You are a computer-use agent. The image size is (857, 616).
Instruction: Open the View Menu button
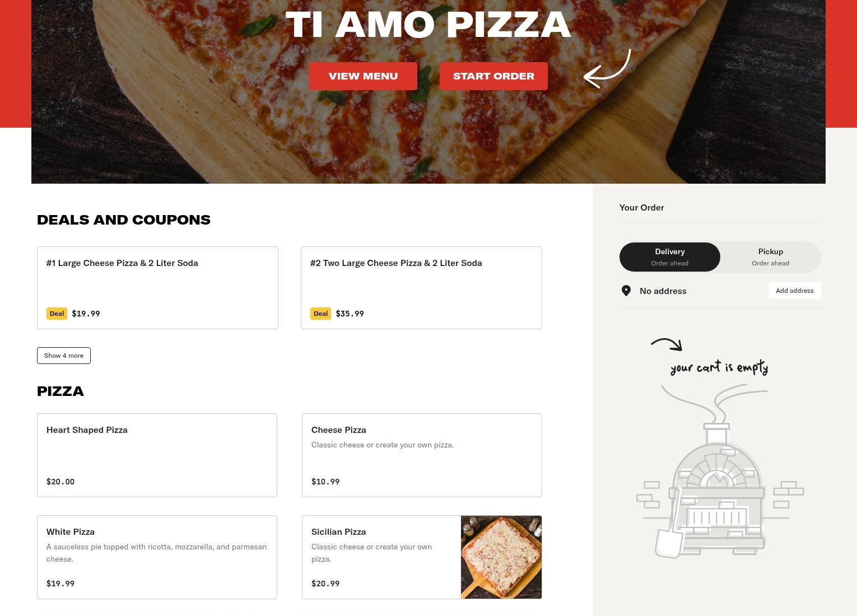pyautogui.click(x=363, y=76)
